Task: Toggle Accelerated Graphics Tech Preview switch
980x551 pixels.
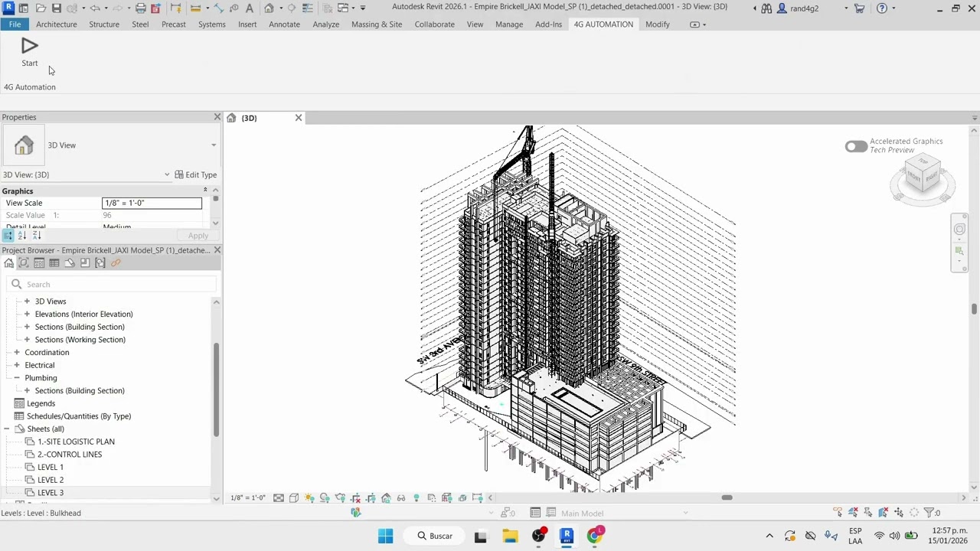Action: (856, 145)
